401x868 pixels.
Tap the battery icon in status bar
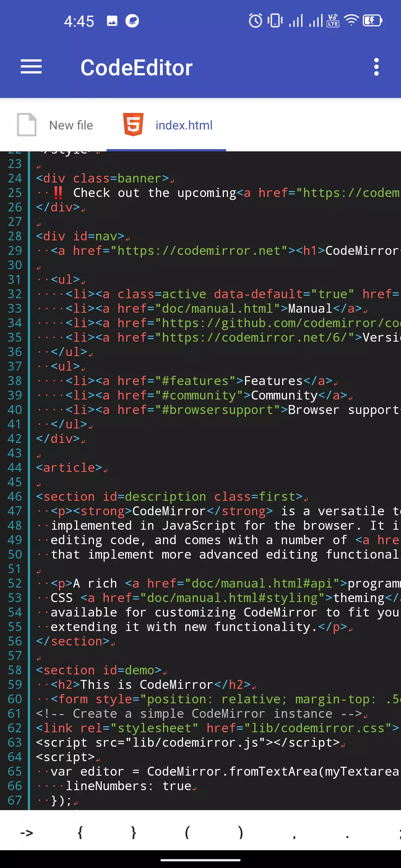pos(372,20)
